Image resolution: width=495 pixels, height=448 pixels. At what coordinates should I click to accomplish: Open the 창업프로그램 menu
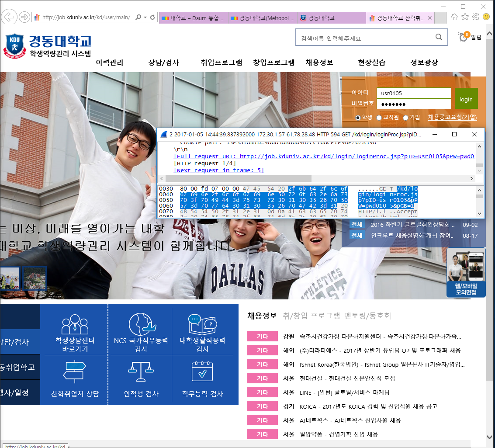273,63
